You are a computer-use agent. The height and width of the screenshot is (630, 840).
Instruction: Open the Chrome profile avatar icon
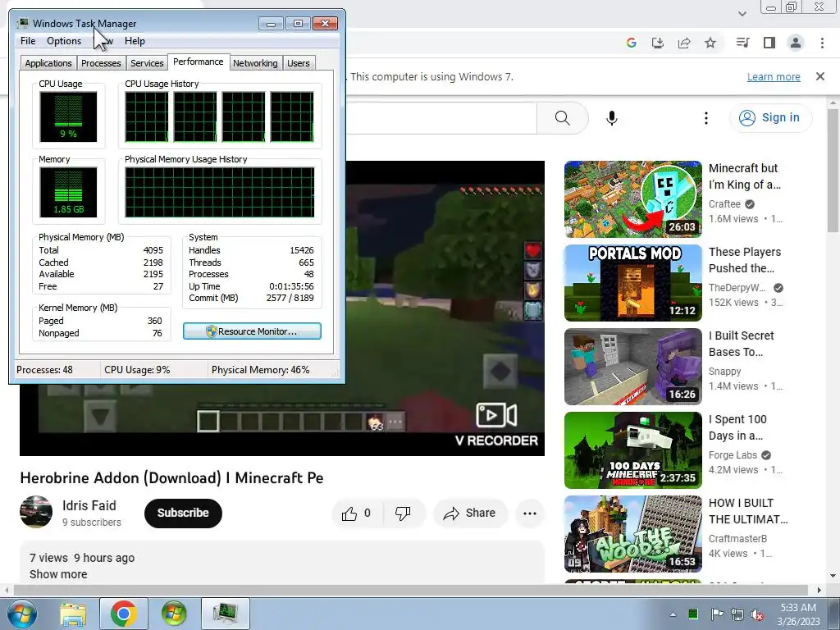(x=796, y=43)
